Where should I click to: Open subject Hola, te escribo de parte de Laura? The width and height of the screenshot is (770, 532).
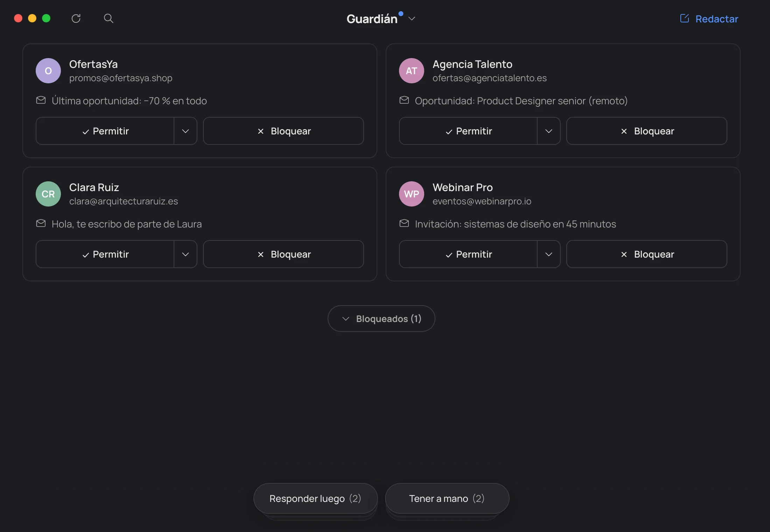[x=127, y=224]
